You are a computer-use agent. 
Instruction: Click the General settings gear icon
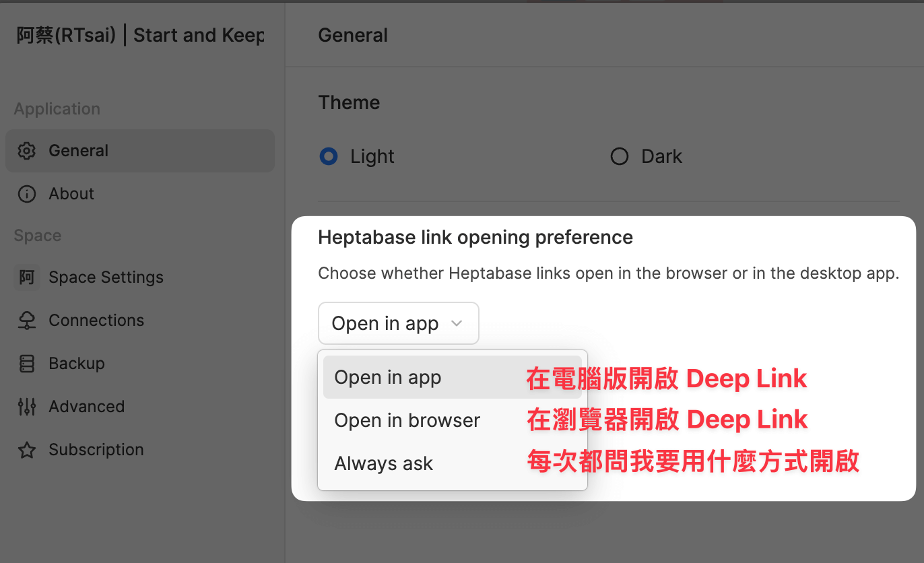tap(26, 150)
